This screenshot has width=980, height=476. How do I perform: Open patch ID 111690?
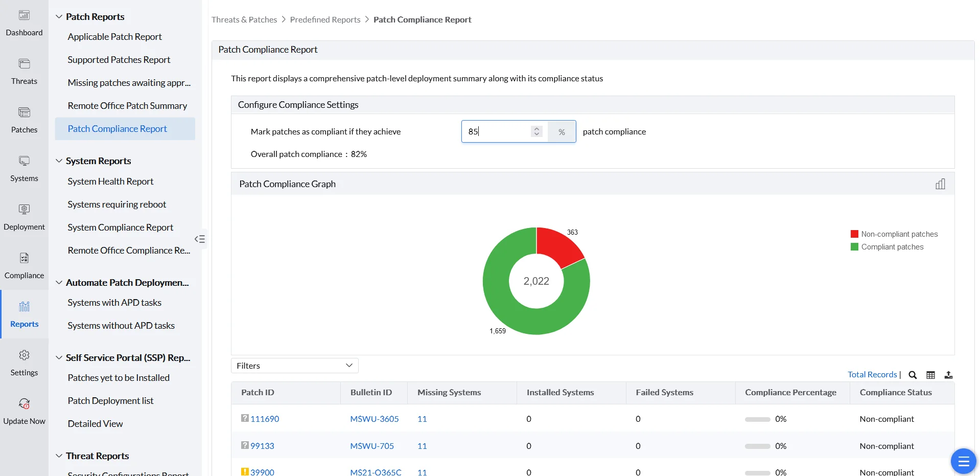click(x=265, y=419)
